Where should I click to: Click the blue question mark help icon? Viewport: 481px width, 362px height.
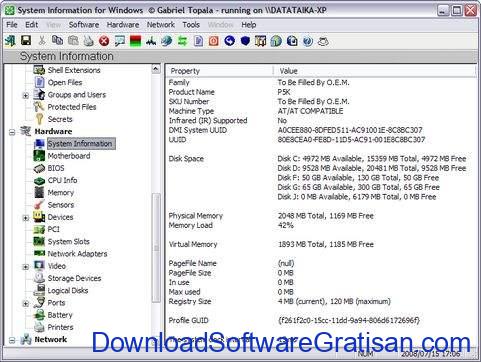[308, 41]
